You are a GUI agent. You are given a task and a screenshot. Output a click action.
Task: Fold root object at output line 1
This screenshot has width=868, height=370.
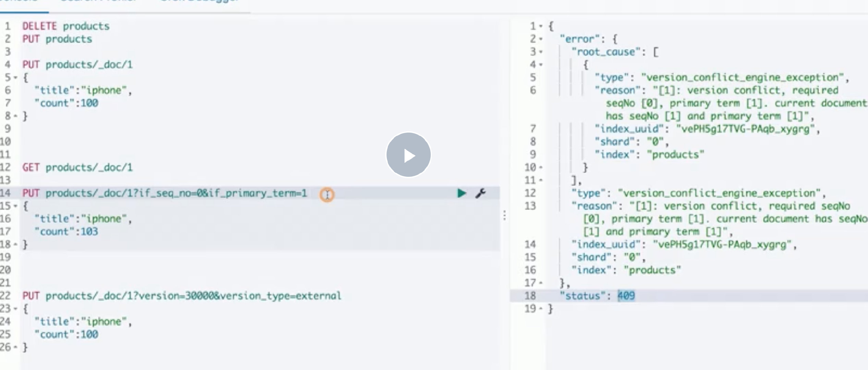click(x=541, y=26)
